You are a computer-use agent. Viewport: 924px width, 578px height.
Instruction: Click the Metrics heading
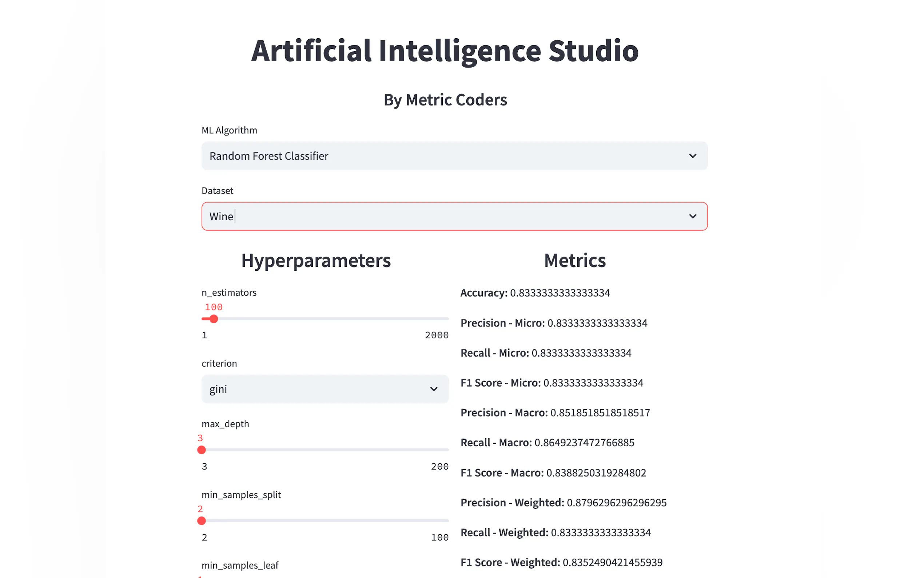click(574, 261)
